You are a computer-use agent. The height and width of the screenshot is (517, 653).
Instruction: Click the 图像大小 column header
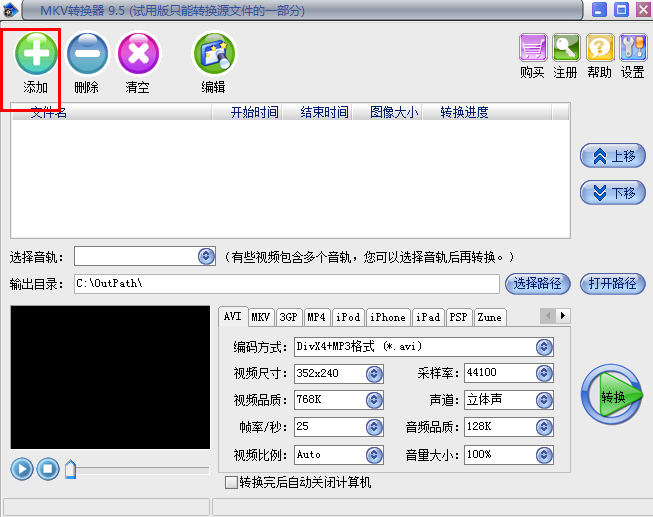click(387, 112)
